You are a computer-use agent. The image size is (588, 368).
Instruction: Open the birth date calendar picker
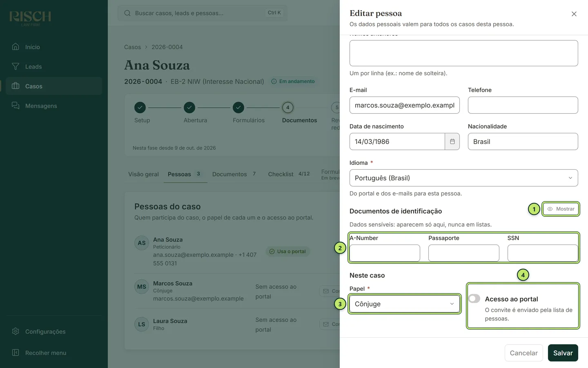click(452, 141)
